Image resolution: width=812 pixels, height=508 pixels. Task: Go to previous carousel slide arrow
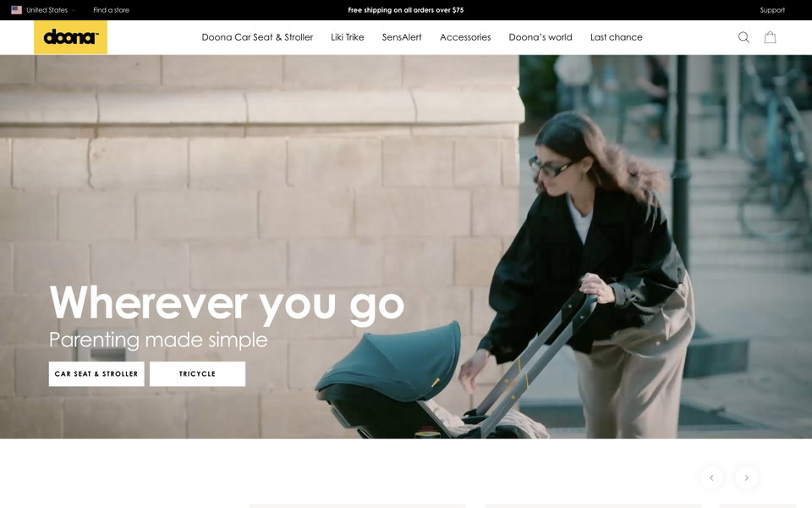(x=711, y=478)
